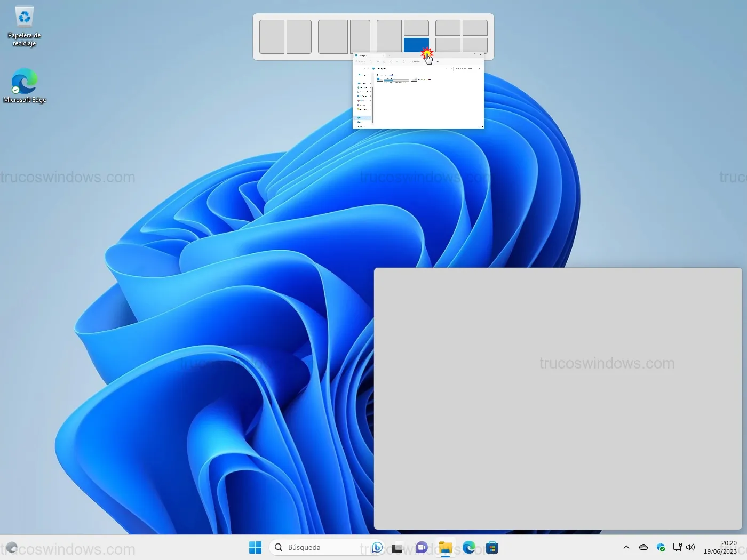Viewport: 747px width, 560px height.
Task: Click the Búsqueda search box
Action: (320, 548)
